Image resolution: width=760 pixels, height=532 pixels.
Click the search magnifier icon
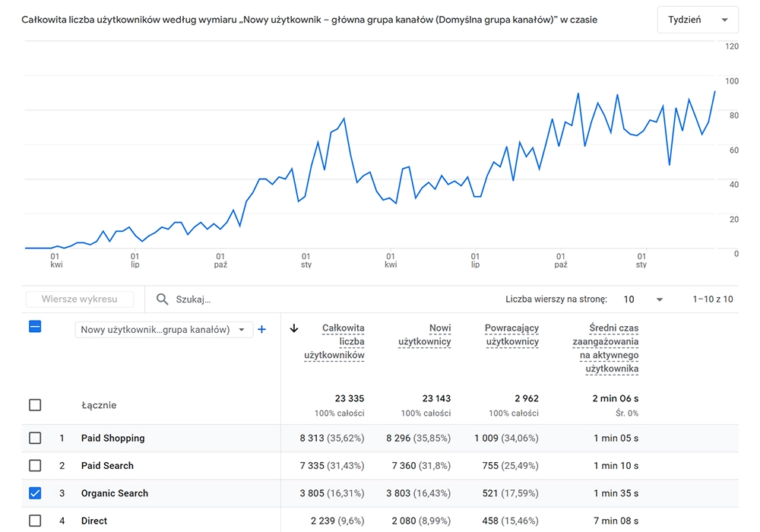(x=162, y=299)
